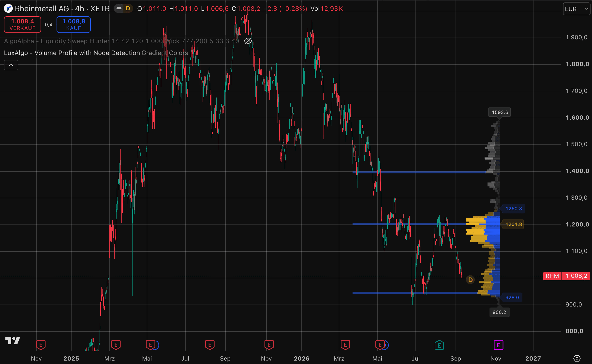Screen dimensions: 592x364
Task: Click the 1.400,0 price scale label
Action: click(577, 171)
